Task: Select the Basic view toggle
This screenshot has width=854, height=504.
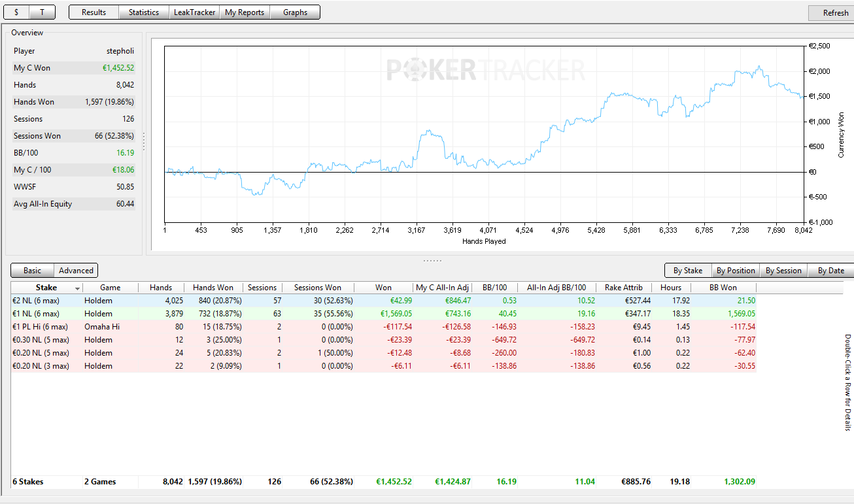Action: pos(32,271)
